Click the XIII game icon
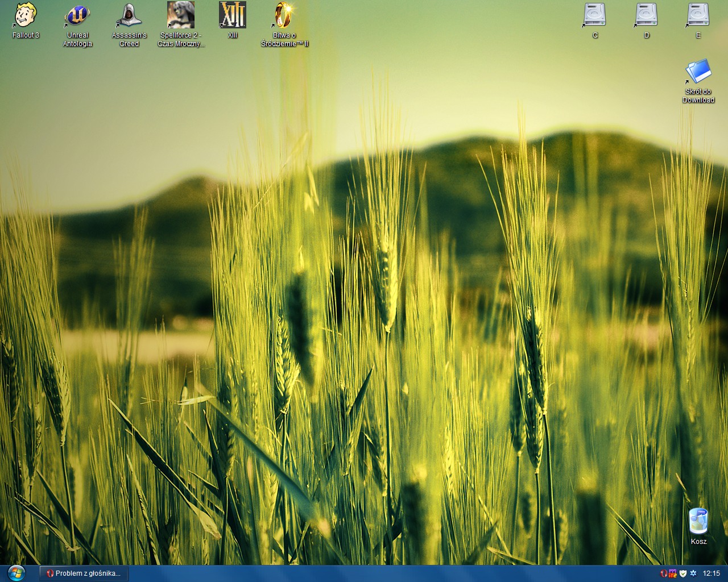The height and width of the screenshot is (582, 728). [x=233, y=15]
